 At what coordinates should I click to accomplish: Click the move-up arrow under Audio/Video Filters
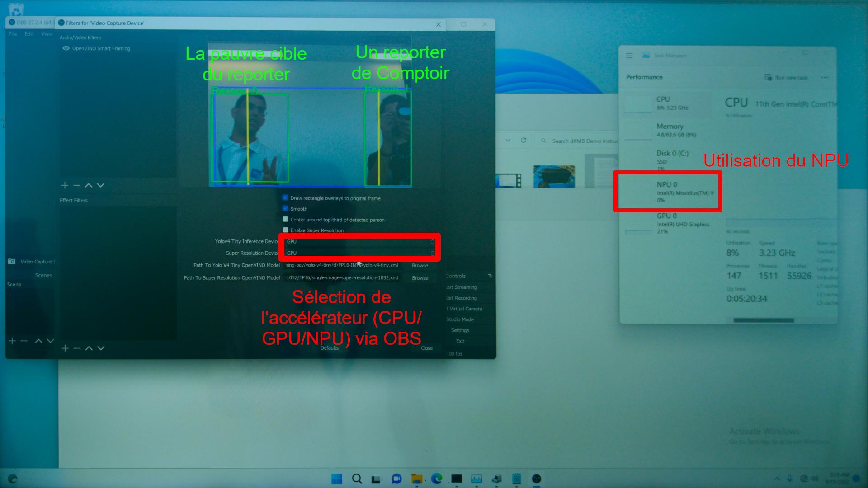coord(89,185)
